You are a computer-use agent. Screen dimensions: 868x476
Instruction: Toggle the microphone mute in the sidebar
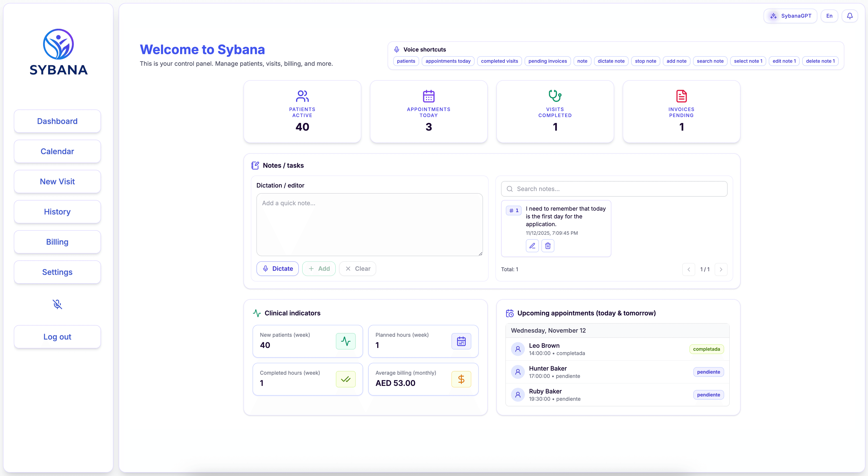[x=57, y=304]
